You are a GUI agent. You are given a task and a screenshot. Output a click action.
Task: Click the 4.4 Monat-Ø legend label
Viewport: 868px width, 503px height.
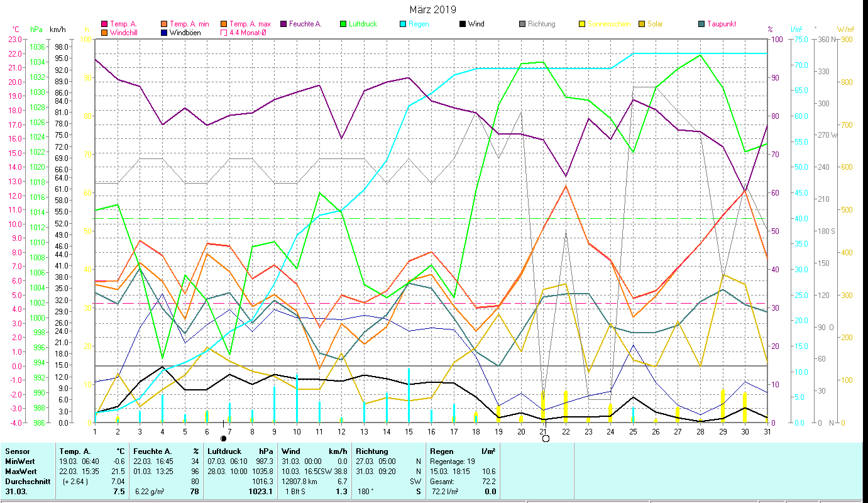pyautogui.click(x=248, y=32)
